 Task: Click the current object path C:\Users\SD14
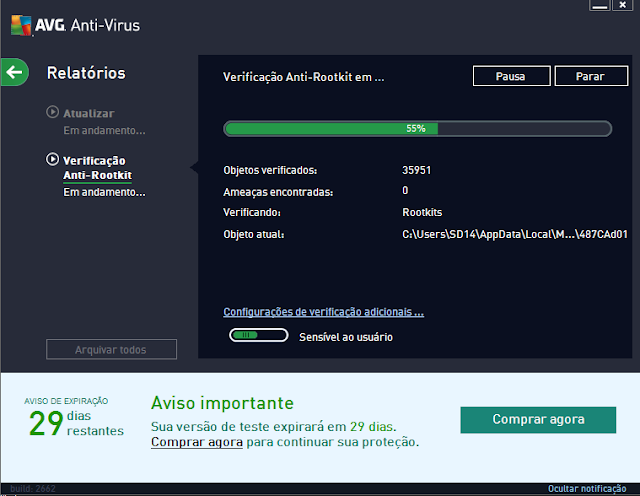coord(515,234)
